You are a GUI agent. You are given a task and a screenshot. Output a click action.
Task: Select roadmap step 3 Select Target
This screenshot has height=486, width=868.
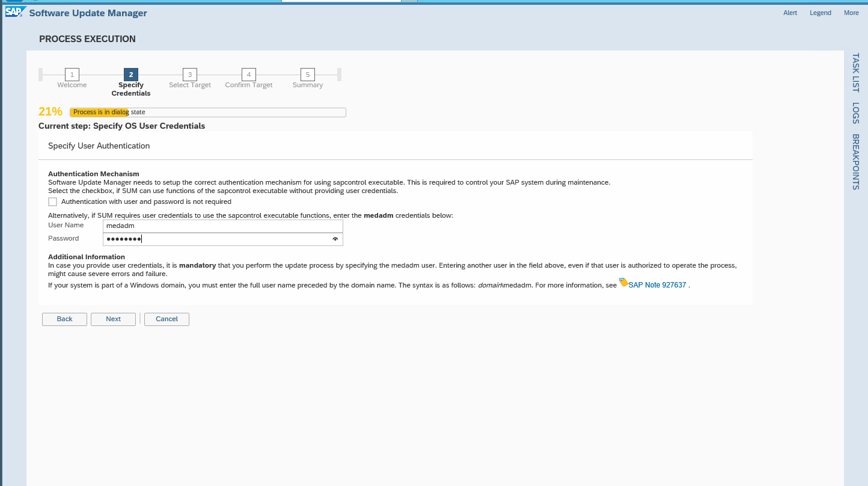click(190, 75)
